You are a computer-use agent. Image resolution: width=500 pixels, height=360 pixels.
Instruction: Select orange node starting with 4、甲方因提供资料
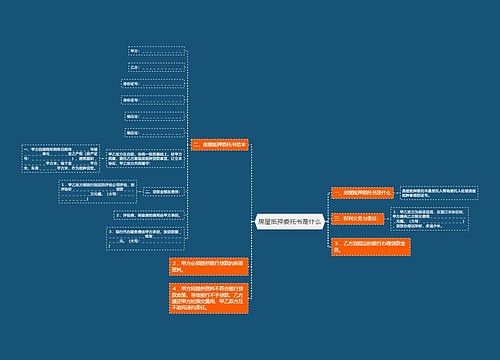[209, 298]
